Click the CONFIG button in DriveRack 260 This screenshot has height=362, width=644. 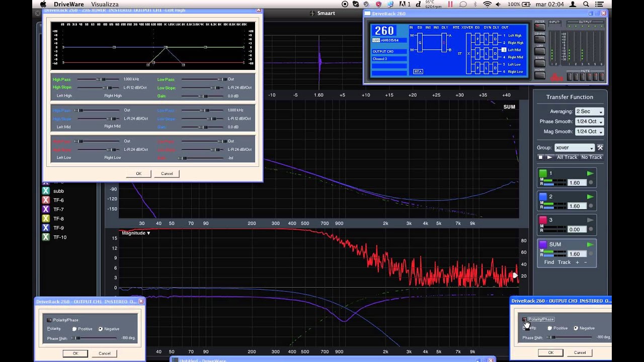pos(540,39)
